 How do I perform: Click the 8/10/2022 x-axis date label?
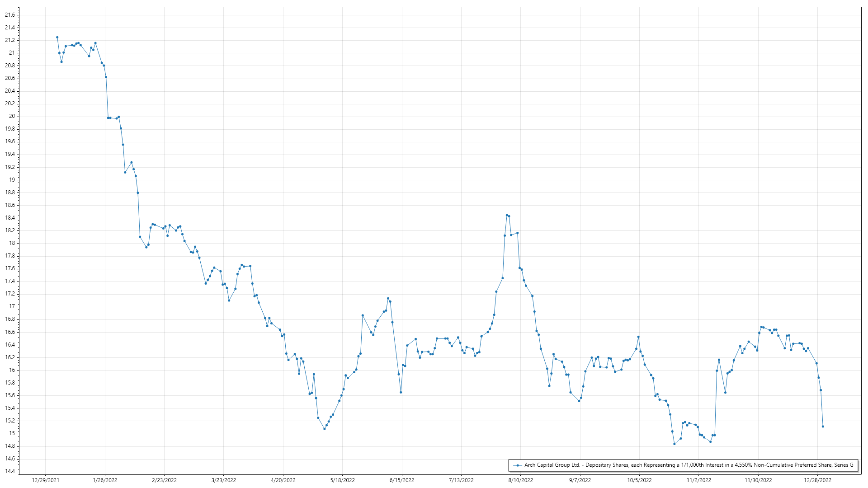[520, 480]
